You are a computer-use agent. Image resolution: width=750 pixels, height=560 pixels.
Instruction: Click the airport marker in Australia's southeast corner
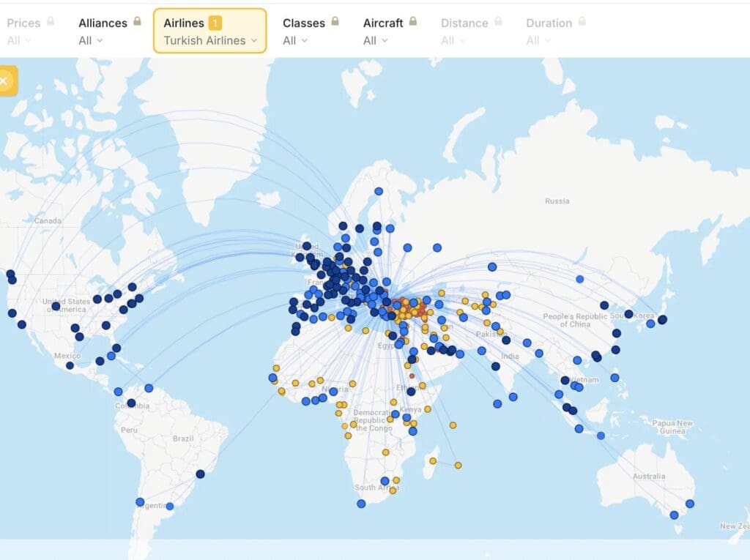point(674,515)
